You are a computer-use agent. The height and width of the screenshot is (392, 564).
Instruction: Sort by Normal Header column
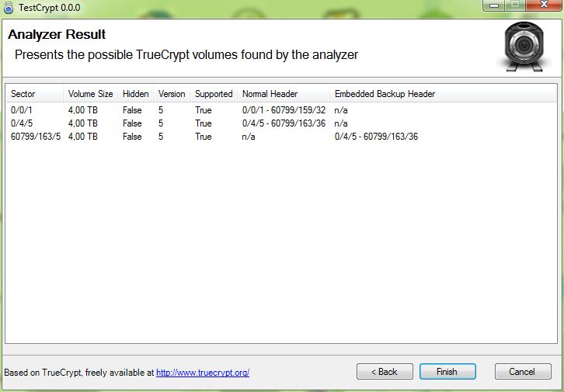tap(284, 94)
